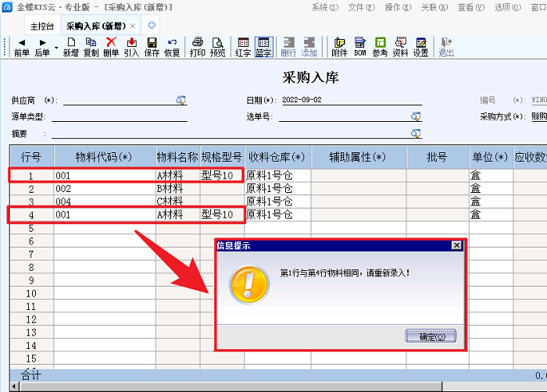Click the 复制 (Copy) toolbar icon
Screen dimensions: 547x392
pos(91,47)
